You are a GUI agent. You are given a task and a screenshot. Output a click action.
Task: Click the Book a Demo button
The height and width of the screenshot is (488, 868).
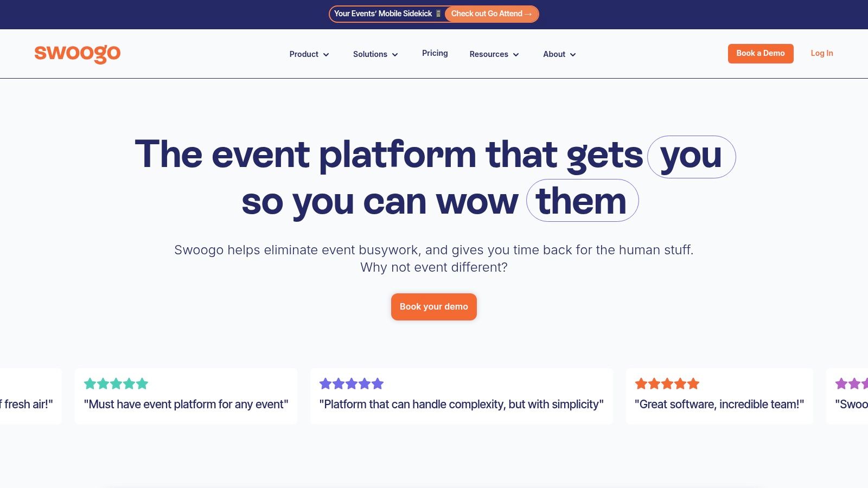761,54
